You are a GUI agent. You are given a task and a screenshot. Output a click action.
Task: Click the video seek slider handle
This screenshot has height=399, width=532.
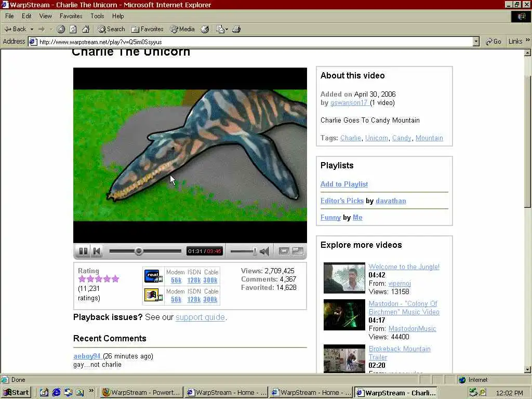[x=138, y=251]
